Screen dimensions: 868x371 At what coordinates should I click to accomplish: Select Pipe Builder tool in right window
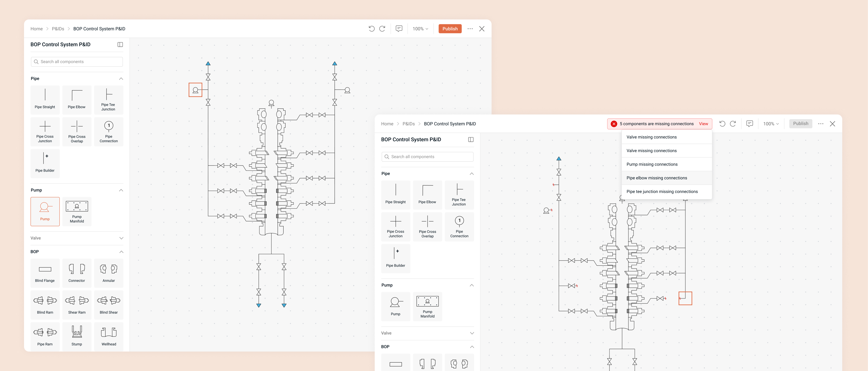coord(396,259)
